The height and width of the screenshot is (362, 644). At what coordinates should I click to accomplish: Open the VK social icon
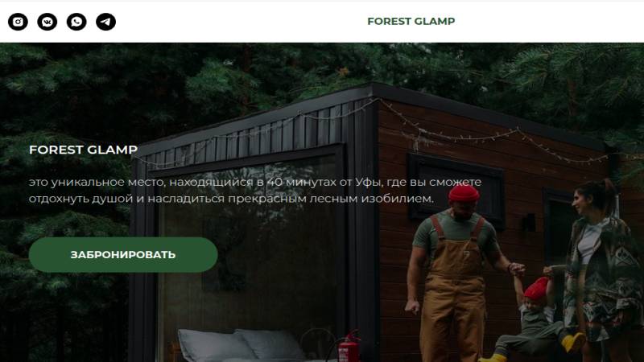pyautogui.click(x=47, y=22)
